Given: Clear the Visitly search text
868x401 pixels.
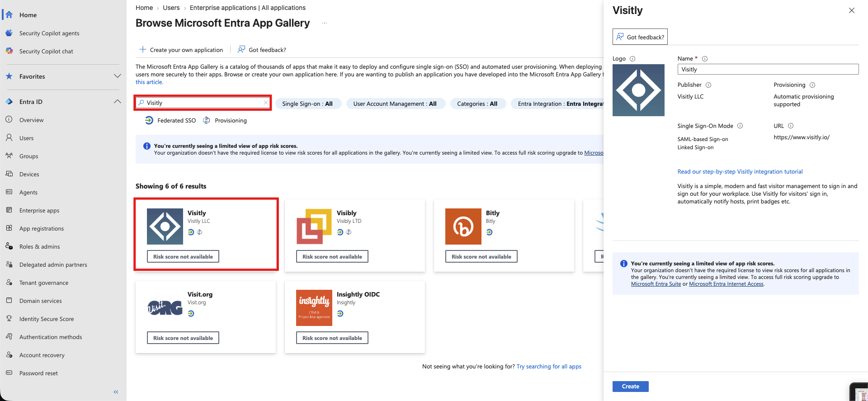Looking at the screenshot, I should tap(266, 103).
